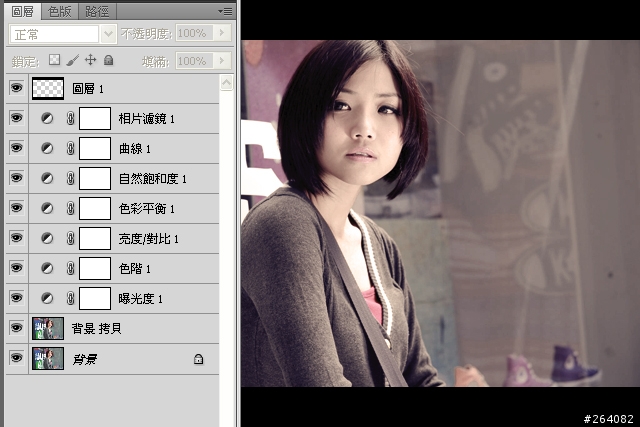Image resolution: width=640 pixels, height=427 pixels.
Task: Switch to the 路徑 tab
Action: point(97,11)
